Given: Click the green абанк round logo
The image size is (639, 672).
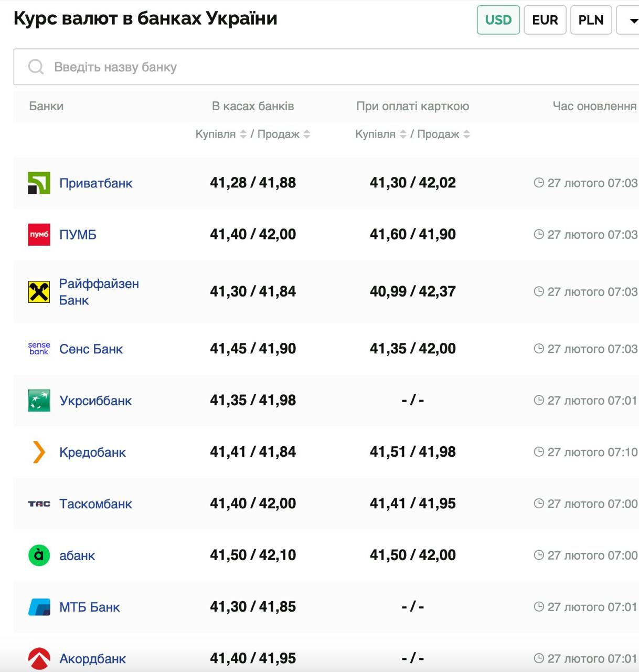Looking at the screenshot, I should 39,555.
